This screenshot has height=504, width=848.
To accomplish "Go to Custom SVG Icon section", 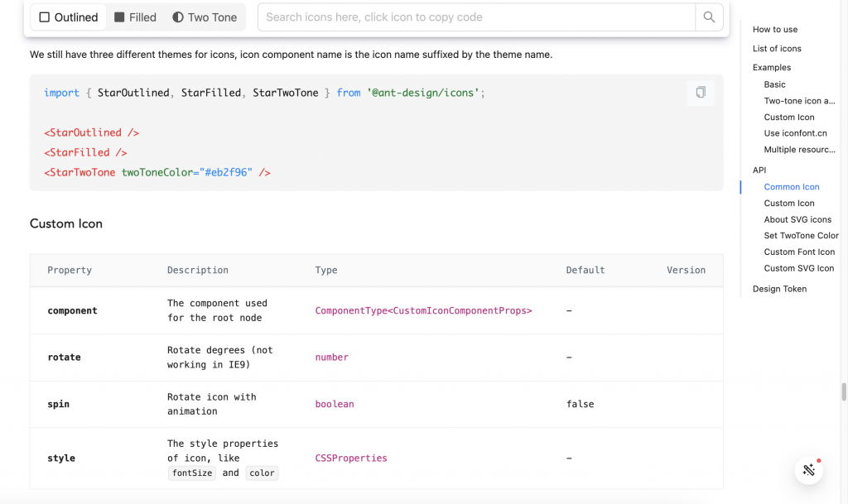I will tap(799, 268).
